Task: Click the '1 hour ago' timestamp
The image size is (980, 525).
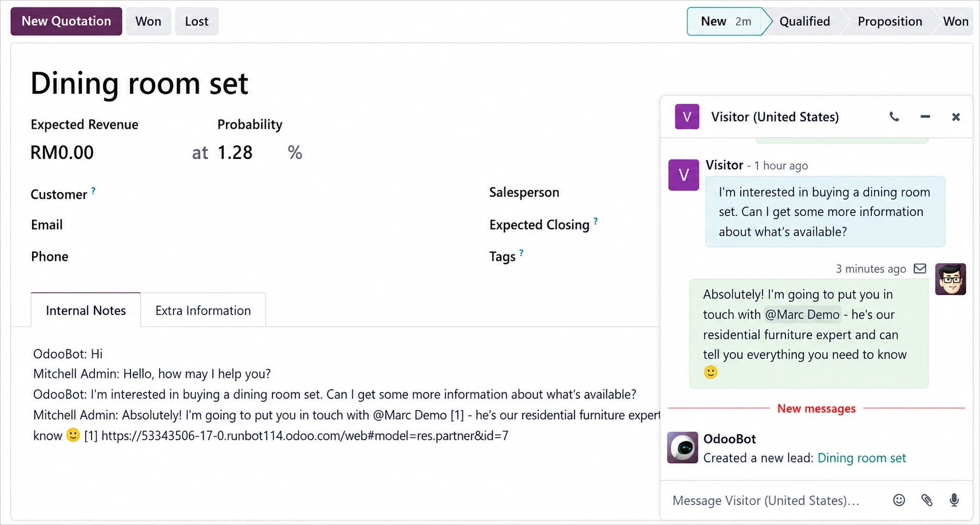Action: [x=781, y=166]
